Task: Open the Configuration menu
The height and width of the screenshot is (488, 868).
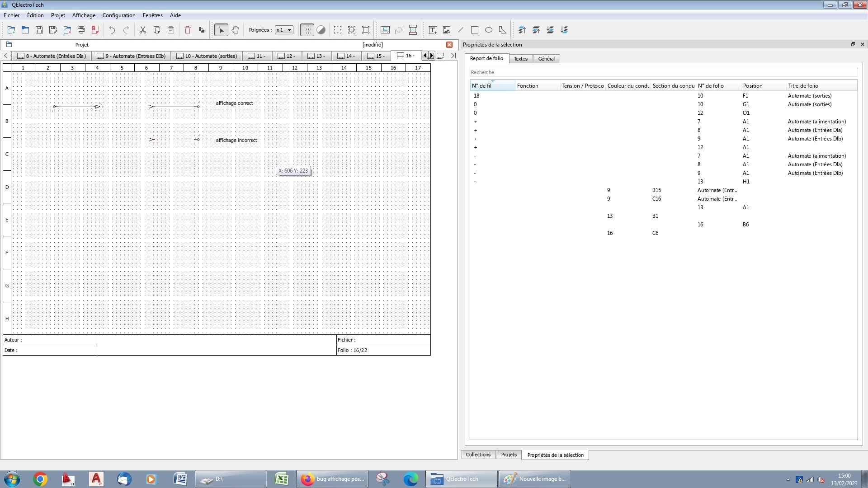Action: [119, 15]
